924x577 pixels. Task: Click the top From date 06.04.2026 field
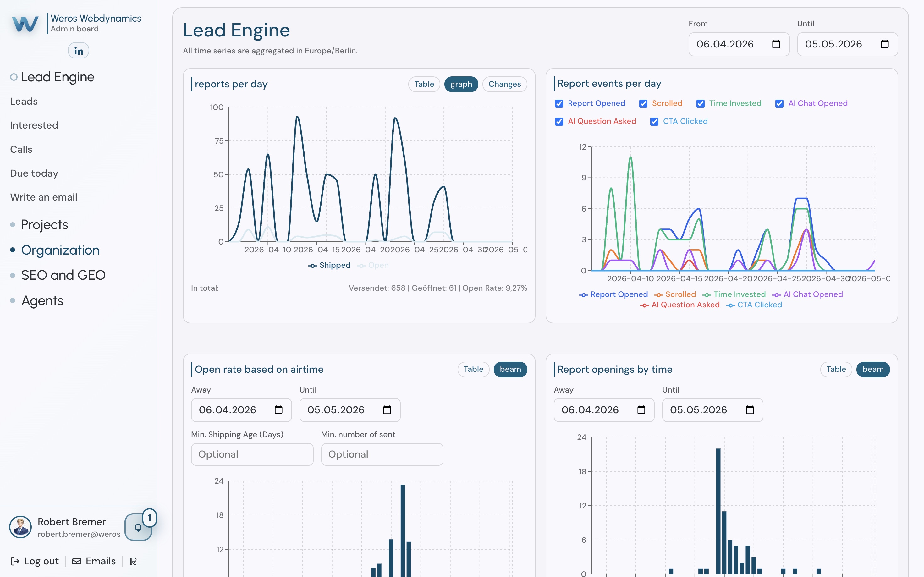tap(739, 44)
